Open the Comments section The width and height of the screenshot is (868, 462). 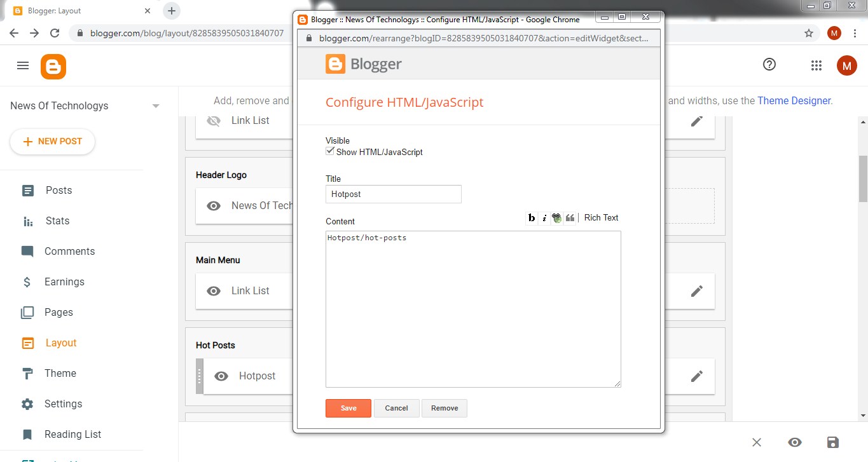click(69, 252)
